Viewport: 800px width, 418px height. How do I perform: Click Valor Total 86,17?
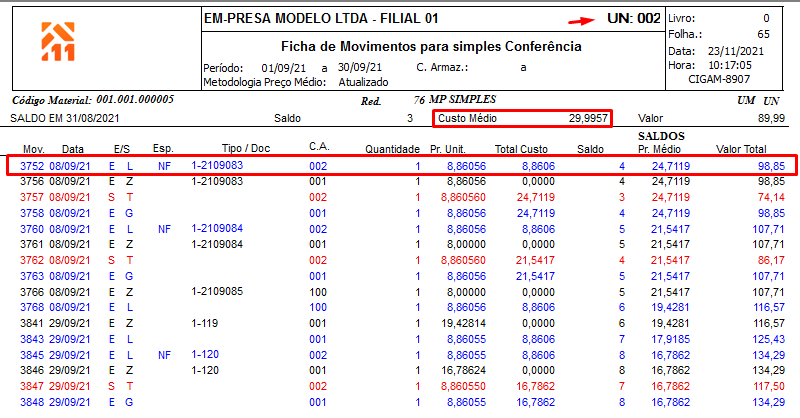click(771, 260)
